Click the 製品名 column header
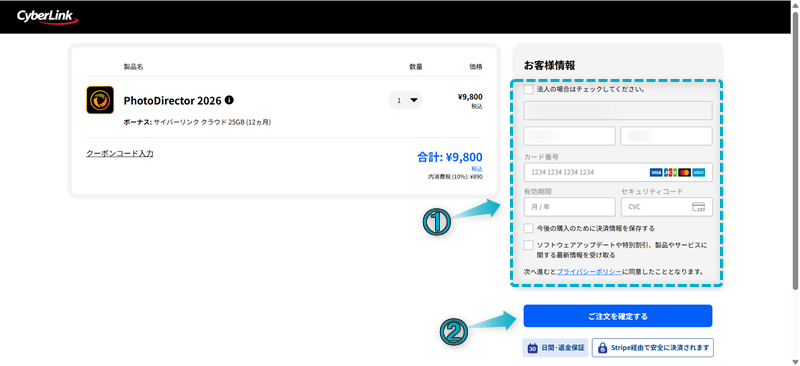 133,67
